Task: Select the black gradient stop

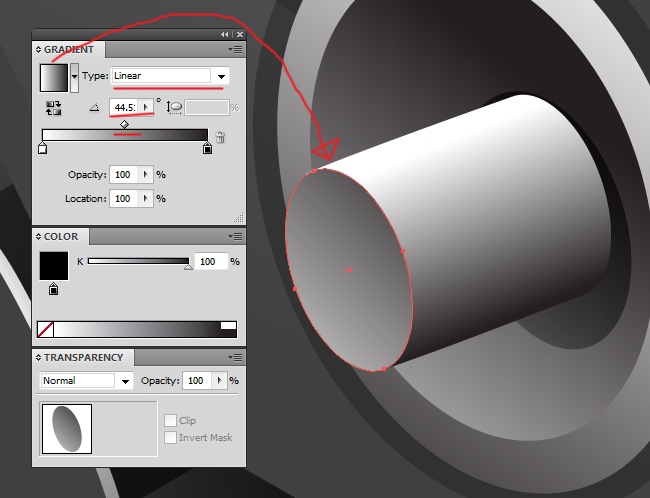Action: [208, 148]
